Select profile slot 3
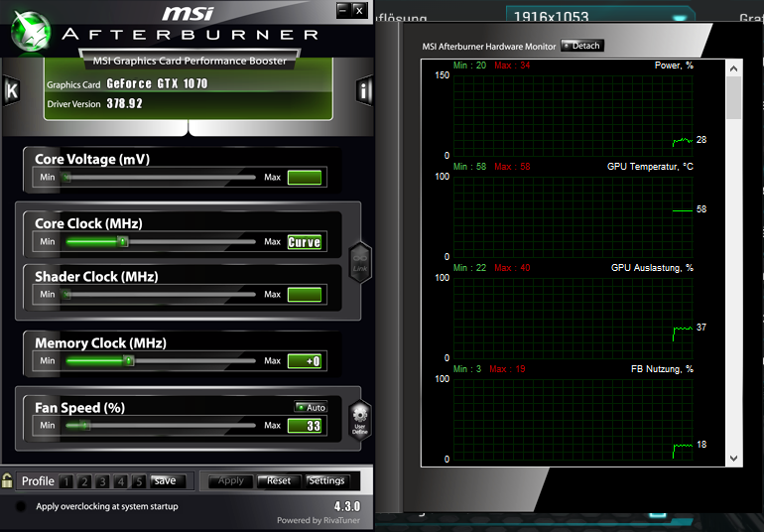 coord(102,481)
